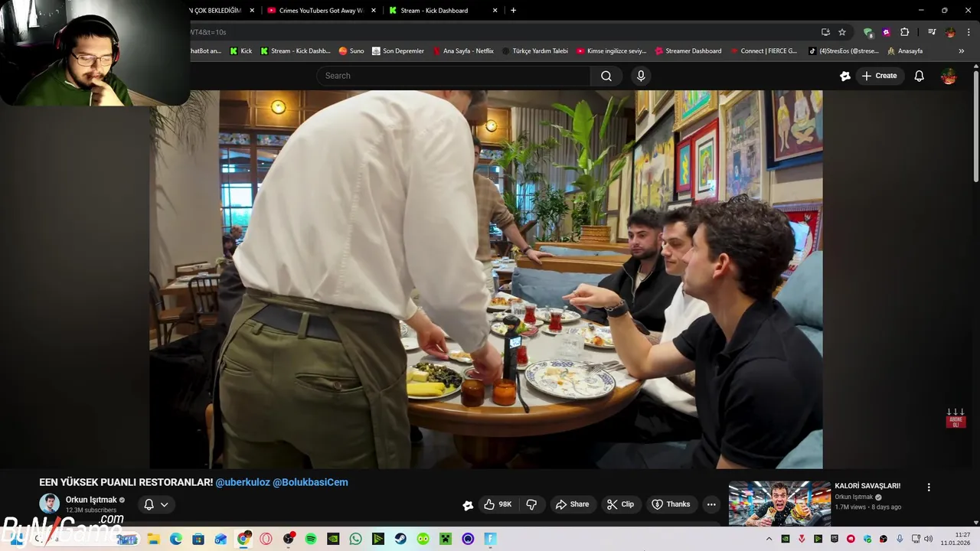The height and width of the screenshot is (551, 980).
Task: Click the YouTube search input field
Action: (453, 76)
